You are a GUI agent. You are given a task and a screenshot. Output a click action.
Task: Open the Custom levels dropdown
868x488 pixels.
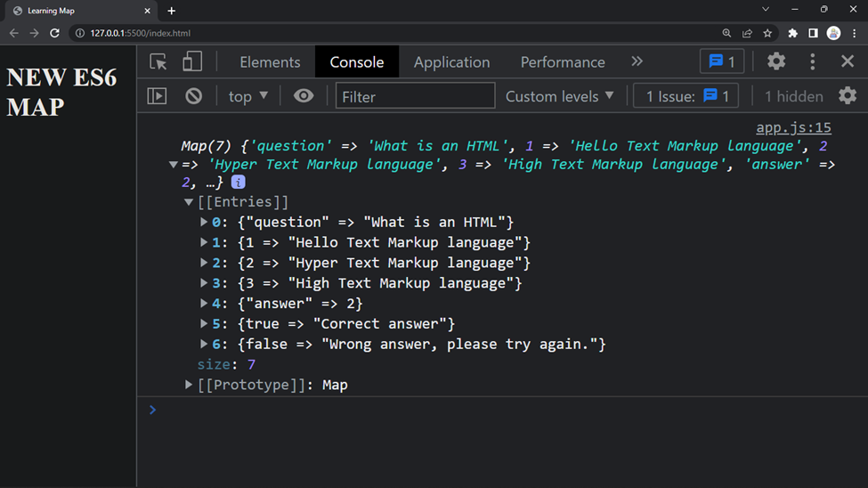click(560, 96)
